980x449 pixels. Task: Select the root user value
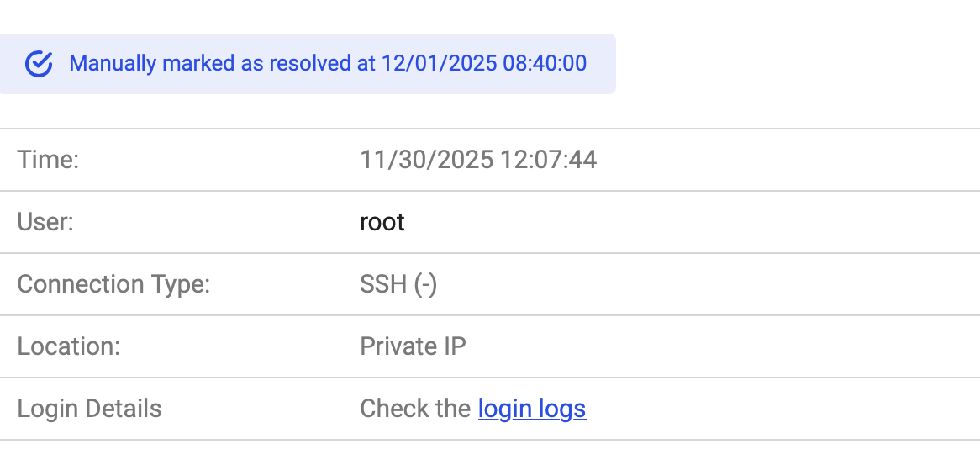click(382, 222)
